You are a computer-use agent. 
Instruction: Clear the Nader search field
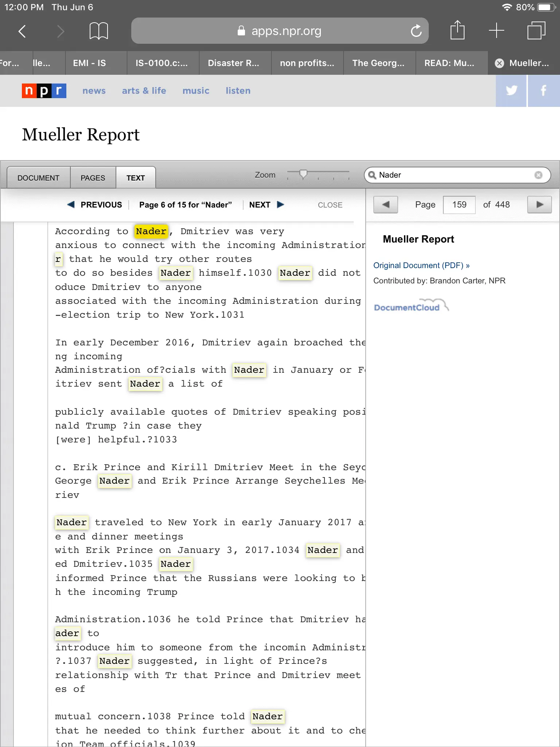538,175
